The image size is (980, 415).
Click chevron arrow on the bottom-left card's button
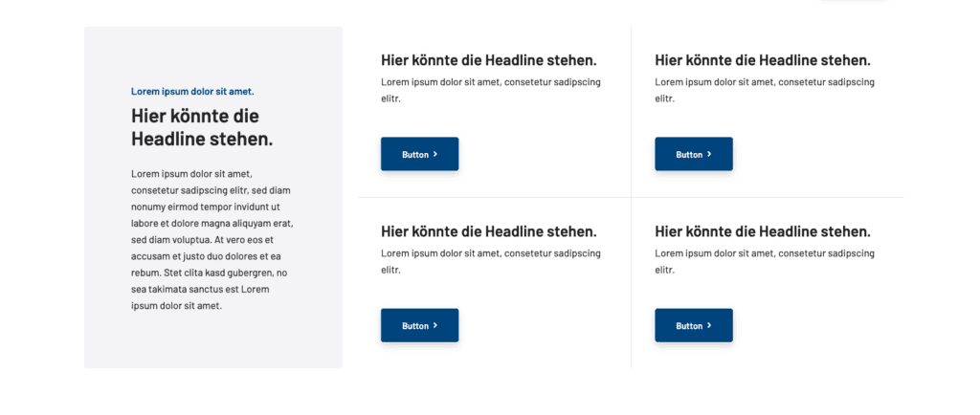point(435,325)
